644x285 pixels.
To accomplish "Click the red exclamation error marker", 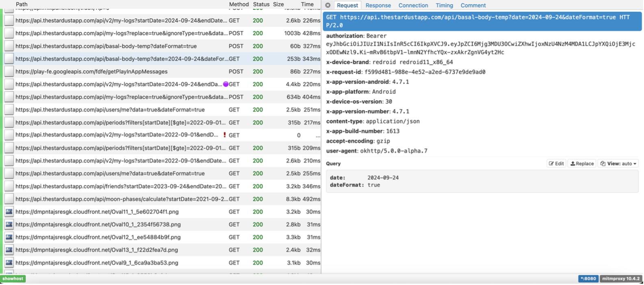I will 225,135.
